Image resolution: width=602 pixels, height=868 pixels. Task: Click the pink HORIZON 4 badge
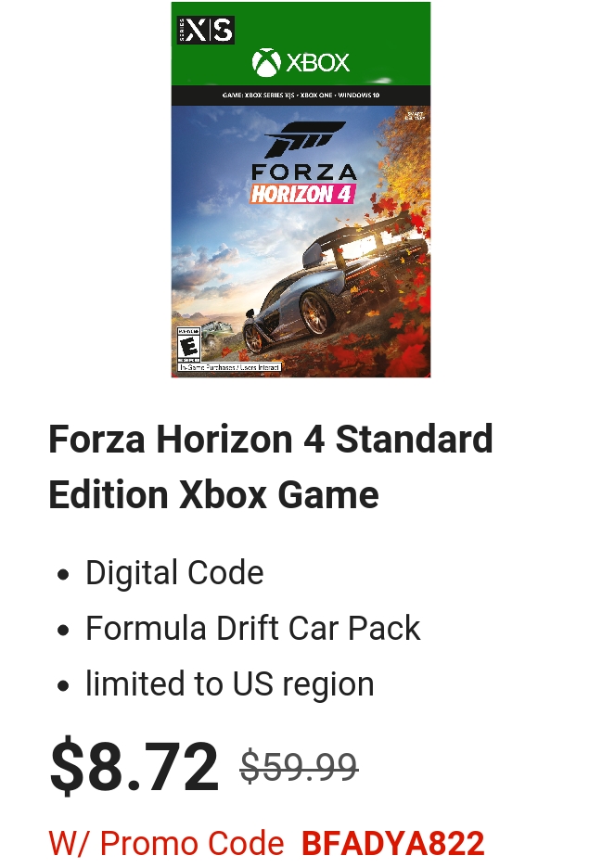[x=302, y=195]
